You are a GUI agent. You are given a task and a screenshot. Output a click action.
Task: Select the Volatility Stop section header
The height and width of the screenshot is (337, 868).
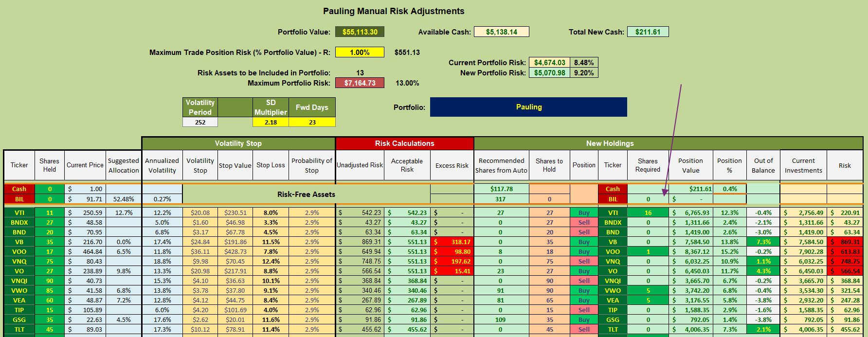click(238, 143)
